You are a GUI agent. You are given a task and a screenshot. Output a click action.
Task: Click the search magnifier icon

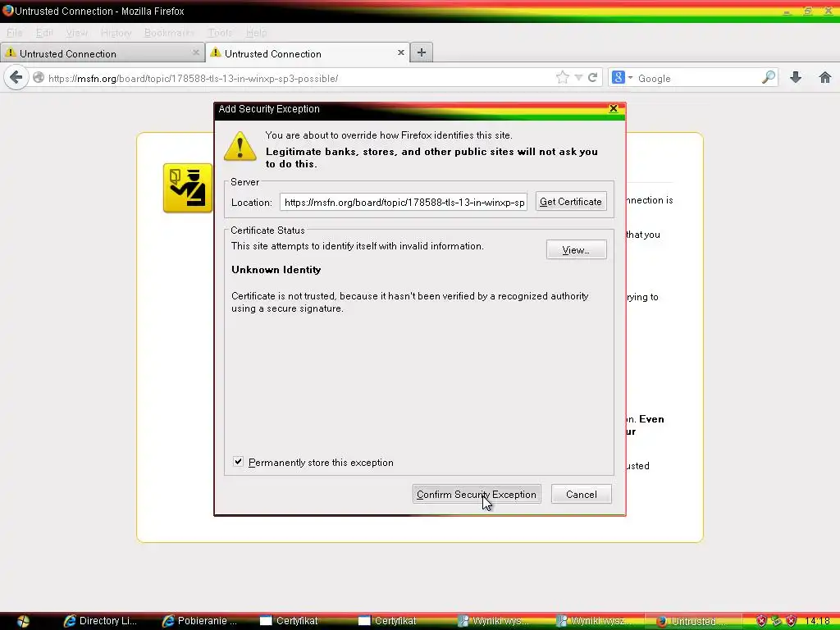click(768, 78)
